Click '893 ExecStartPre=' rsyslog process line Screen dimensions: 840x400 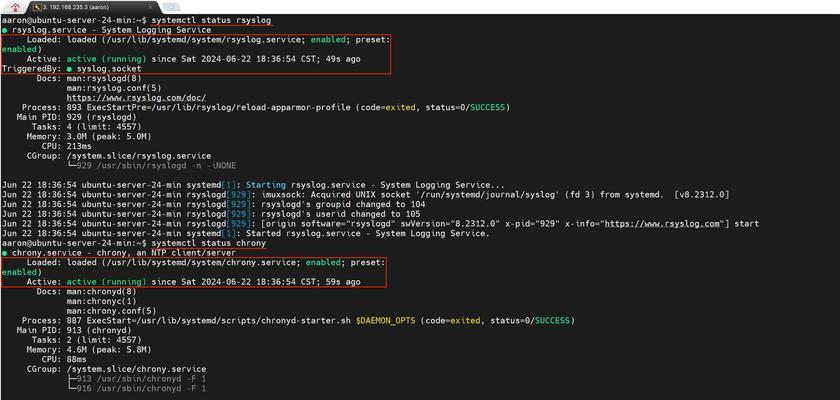tap(266, 107)
